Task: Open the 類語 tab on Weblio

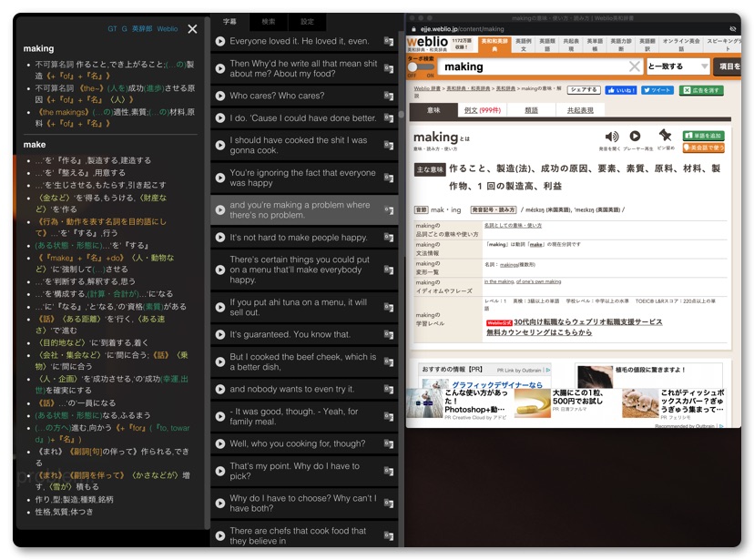Action: [x=531, y=110]
